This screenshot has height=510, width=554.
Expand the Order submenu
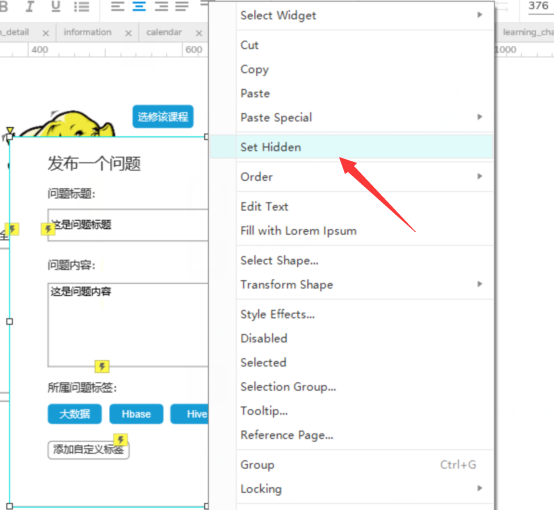point(479,176)
